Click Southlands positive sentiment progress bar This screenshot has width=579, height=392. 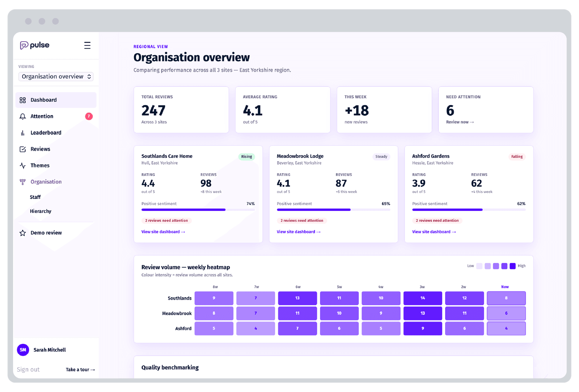click(198, 210)
